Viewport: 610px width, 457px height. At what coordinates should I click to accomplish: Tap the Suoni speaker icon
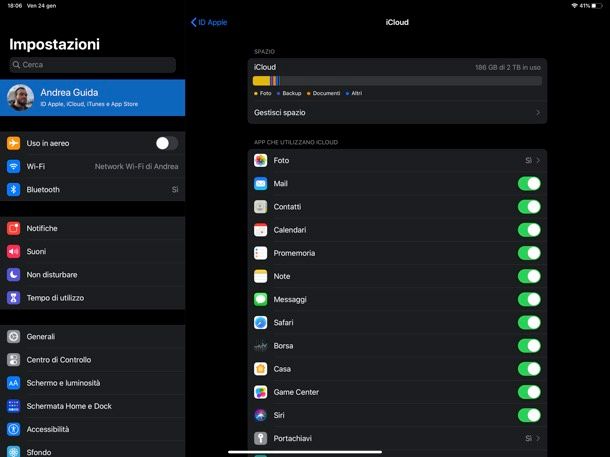[13, 252]
